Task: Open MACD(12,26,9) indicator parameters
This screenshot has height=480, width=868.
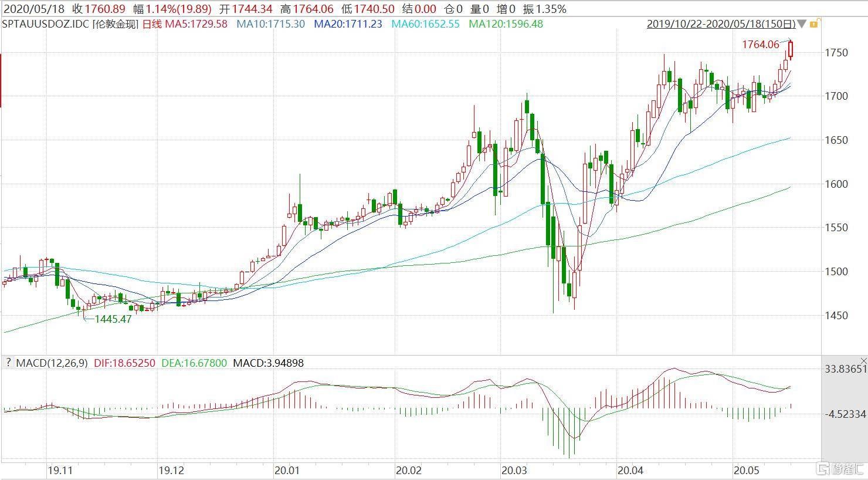Action: (52, 363)
